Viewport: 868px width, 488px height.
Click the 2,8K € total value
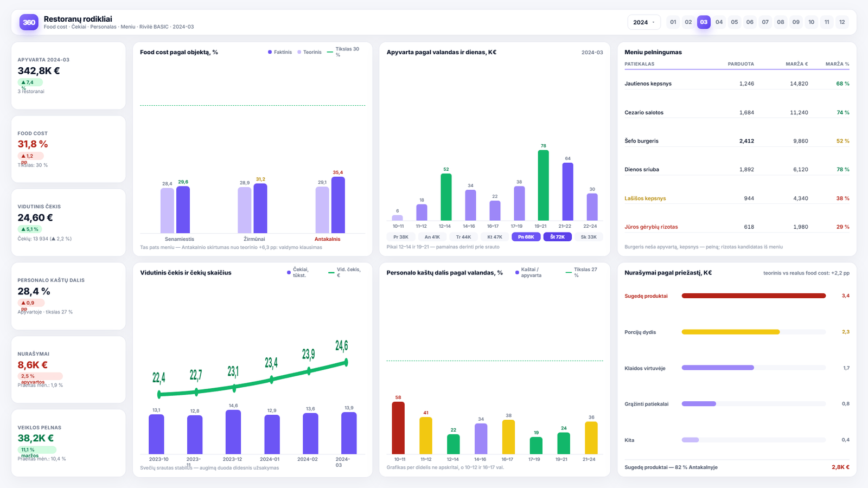(840, 467)
